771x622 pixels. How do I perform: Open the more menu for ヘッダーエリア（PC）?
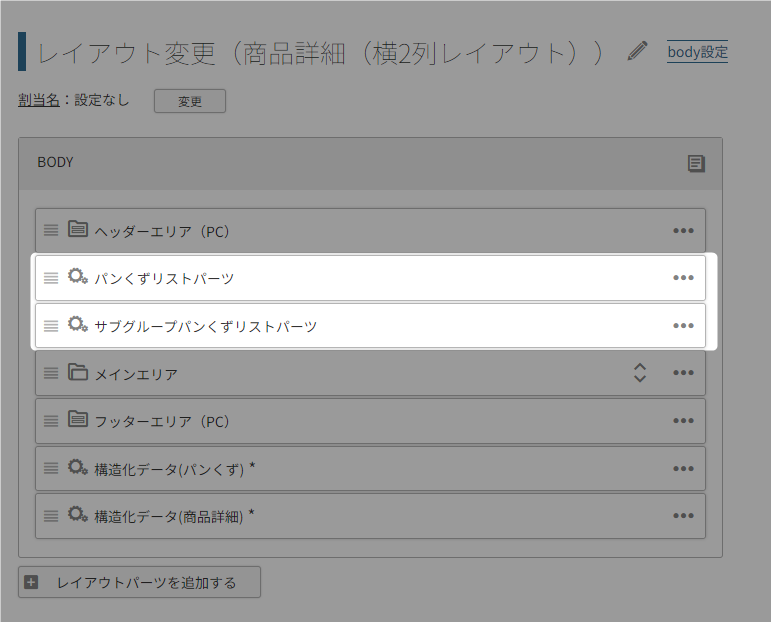point(683,231)
